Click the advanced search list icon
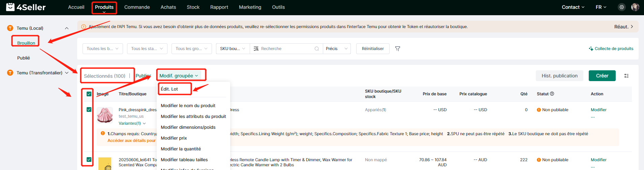Viewport: 644px width, 170px height. pos(256,49)
